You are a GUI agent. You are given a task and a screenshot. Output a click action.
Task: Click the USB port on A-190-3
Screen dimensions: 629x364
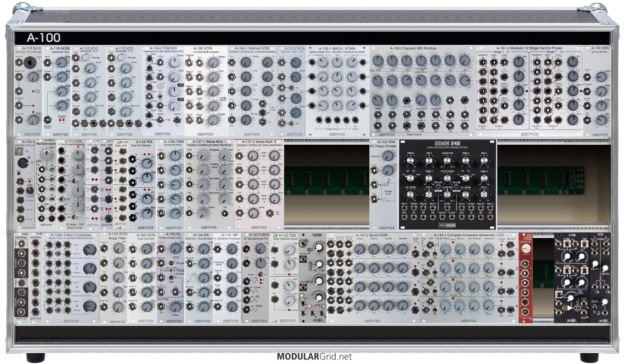(20, 152)
